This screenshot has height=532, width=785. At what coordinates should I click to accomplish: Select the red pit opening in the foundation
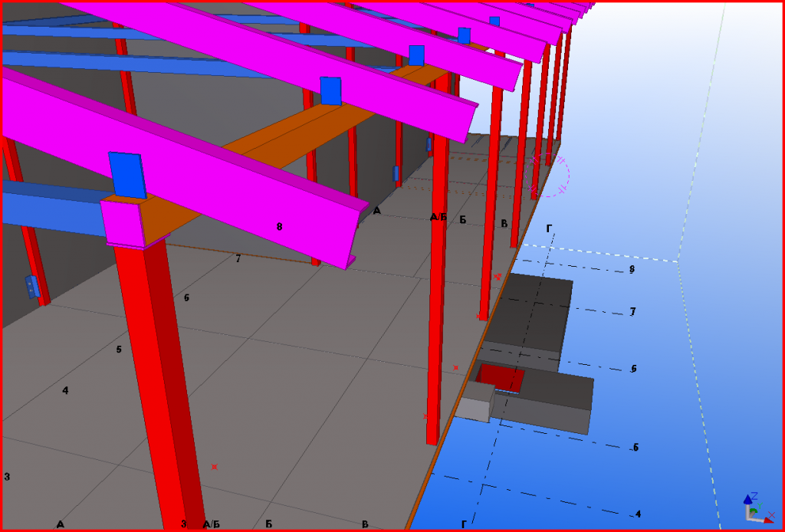[499, 378]
